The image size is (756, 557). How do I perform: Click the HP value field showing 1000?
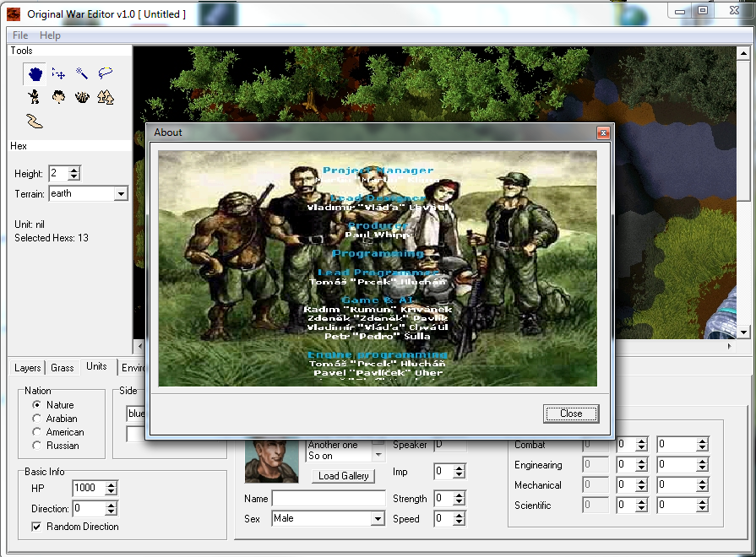(x=90, y=488)
